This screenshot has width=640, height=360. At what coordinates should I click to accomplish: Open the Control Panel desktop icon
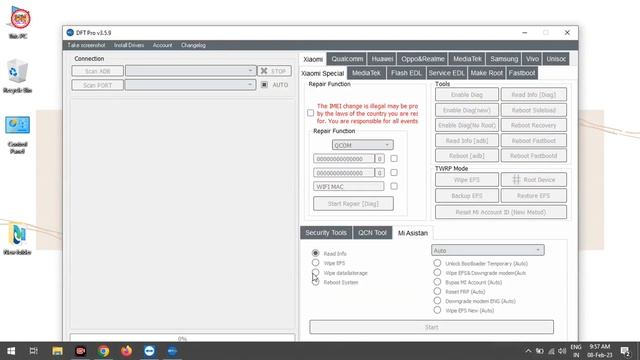pyautogui.click(x=18, y=135)
